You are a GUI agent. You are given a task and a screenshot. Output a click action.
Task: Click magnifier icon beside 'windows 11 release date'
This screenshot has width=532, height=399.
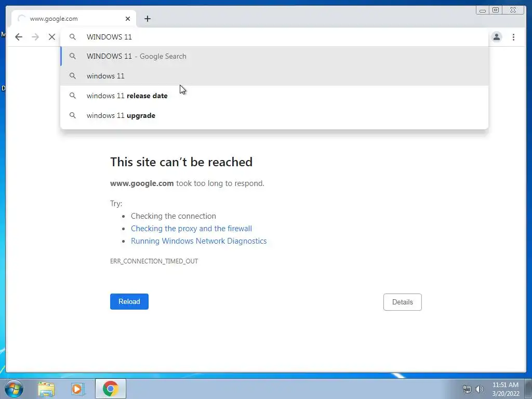[x=73, y=96]
